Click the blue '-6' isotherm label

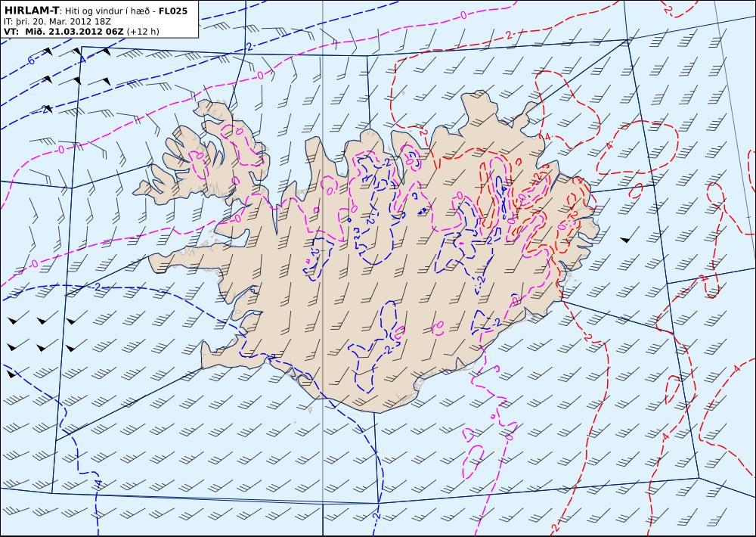pyautogui.click(x=30, y=61)
